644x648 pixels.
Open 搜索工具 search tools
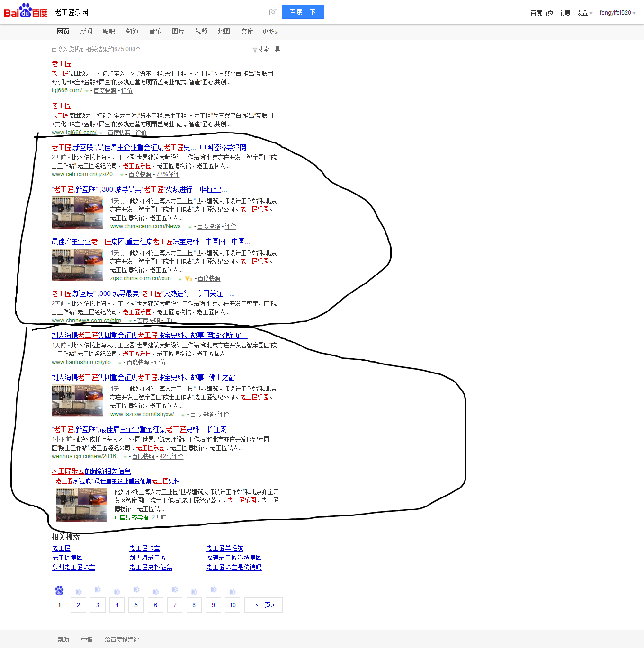point(269,49)
